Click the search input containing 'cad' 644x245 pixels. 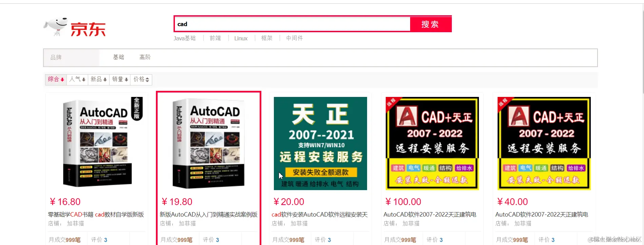(292, 24)
